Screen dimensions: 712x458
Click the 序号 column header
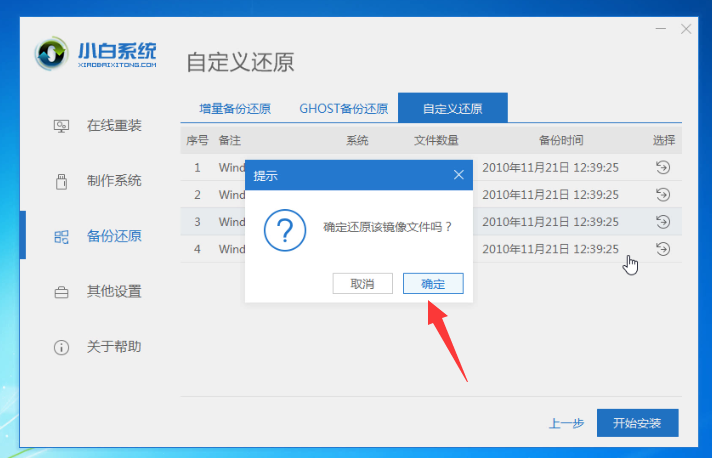tap(197, 140)
